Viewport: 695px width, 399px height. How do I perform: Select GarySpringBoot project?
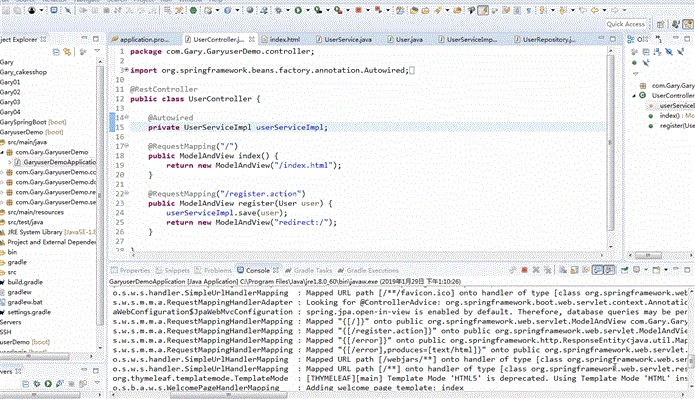33,122
